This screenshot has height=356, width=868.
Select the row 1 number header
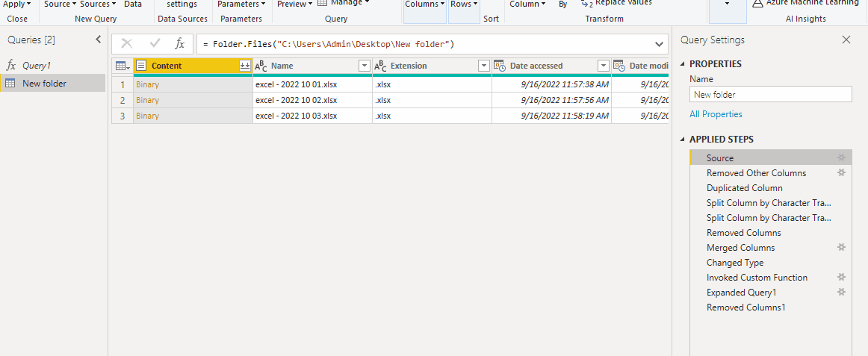[x=123, y=84]
